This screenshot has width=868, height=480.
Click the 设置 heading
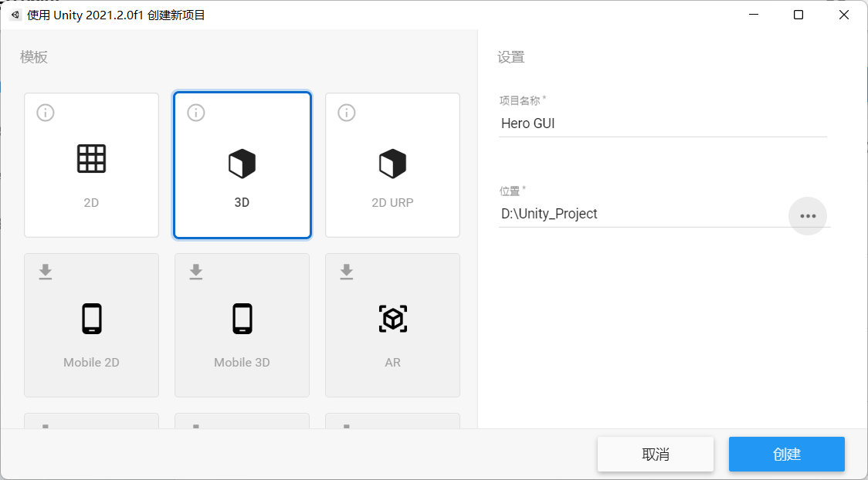point(511,57)
